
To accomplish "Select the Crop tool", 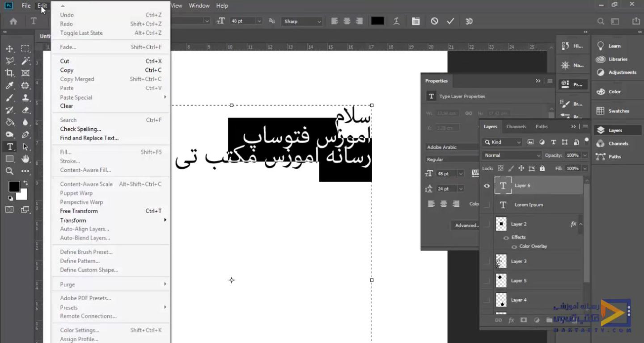I will click(9, 73).
